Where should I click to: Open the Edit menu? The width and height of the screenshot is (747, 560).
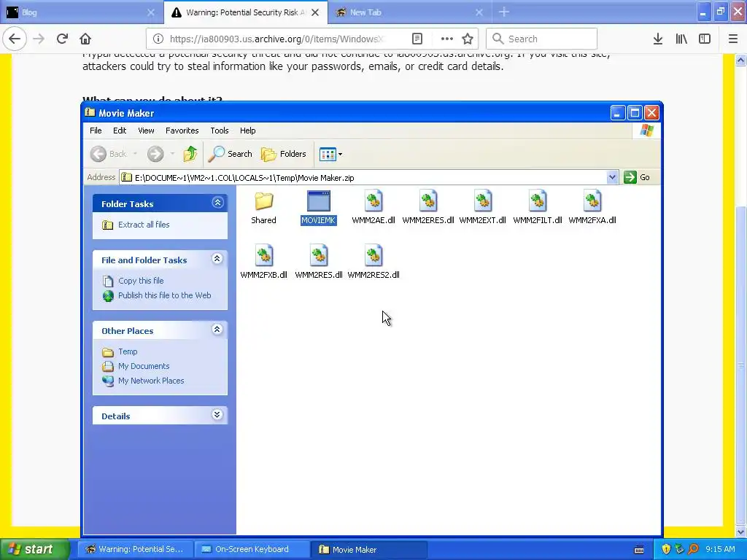[120, 131]
